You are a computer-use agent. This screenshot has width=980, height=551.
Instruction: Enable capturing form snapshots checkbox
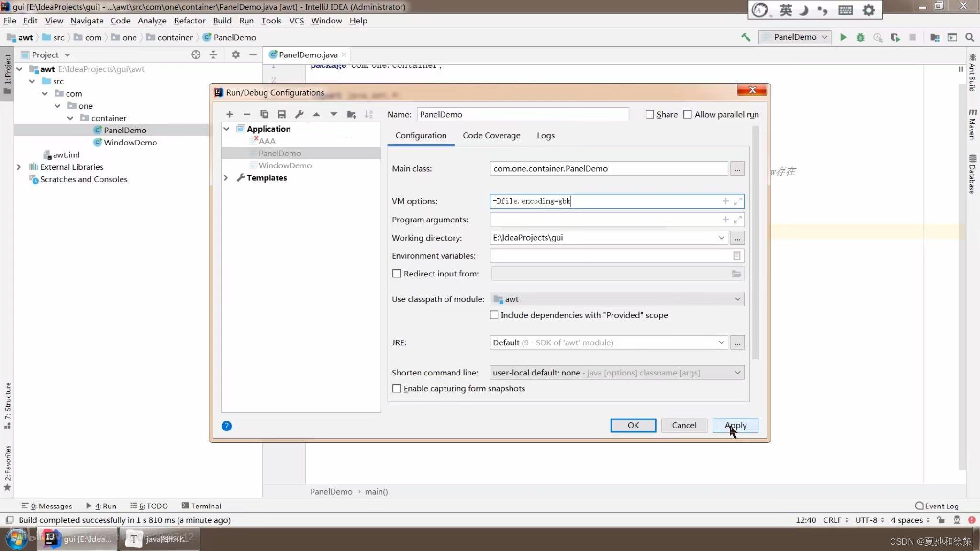397,388
